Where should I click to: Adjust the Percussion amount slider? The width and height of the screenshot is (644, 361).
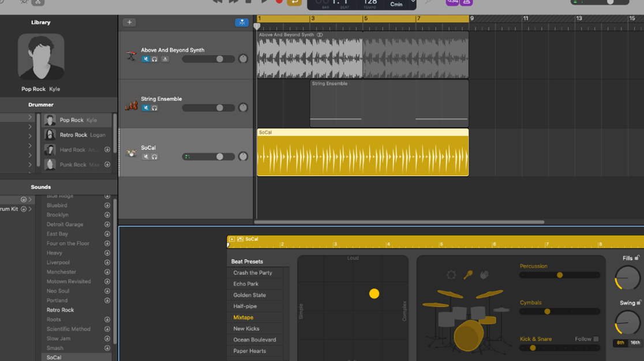[559, 275]
